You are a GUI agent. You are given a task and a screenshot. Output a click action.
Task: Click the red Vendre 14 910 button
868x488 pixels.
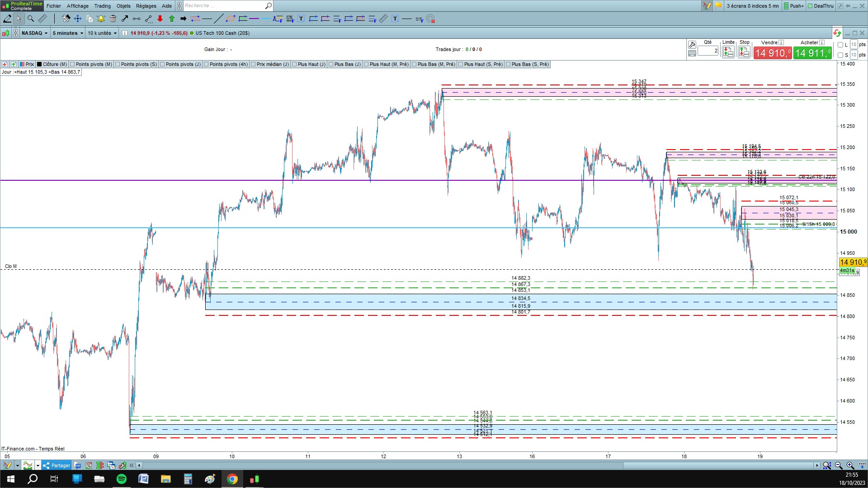773,53
